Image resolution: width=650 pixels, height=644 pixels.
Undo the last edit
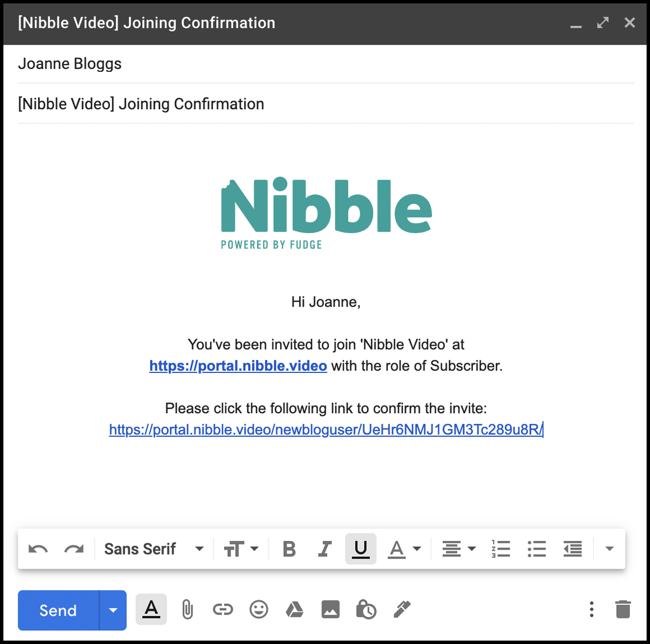click(38, 549)
